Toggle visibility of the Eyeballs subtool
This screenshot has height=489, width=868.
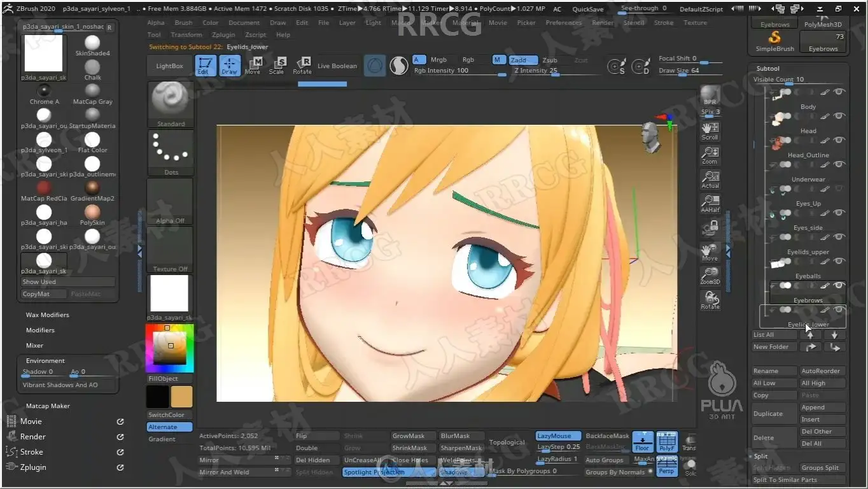pos(839,285)
